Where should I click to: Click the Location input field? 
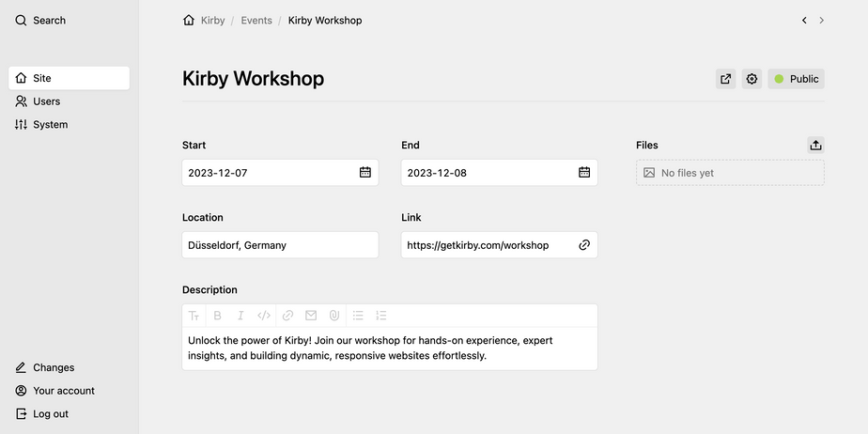(280, 245)
